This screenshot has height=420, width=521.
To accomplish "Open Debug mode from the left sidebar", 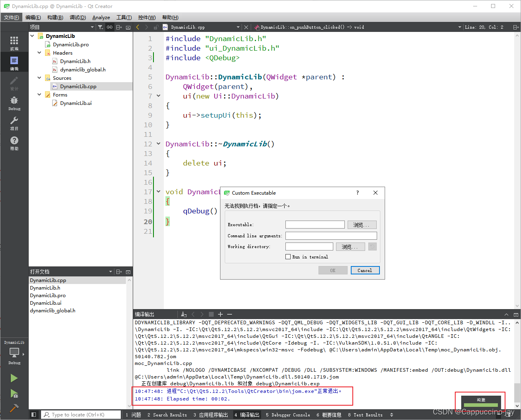I will pyautogui.click(x=14, y=103).
